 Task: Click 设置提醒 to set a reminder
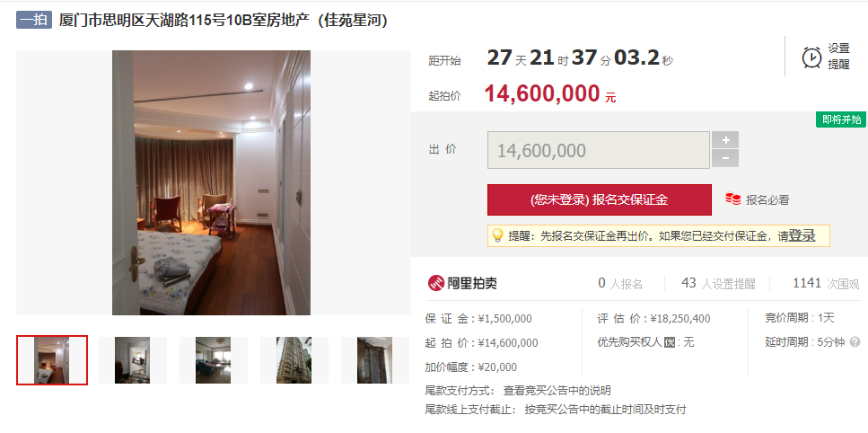(x=838, y=57)
